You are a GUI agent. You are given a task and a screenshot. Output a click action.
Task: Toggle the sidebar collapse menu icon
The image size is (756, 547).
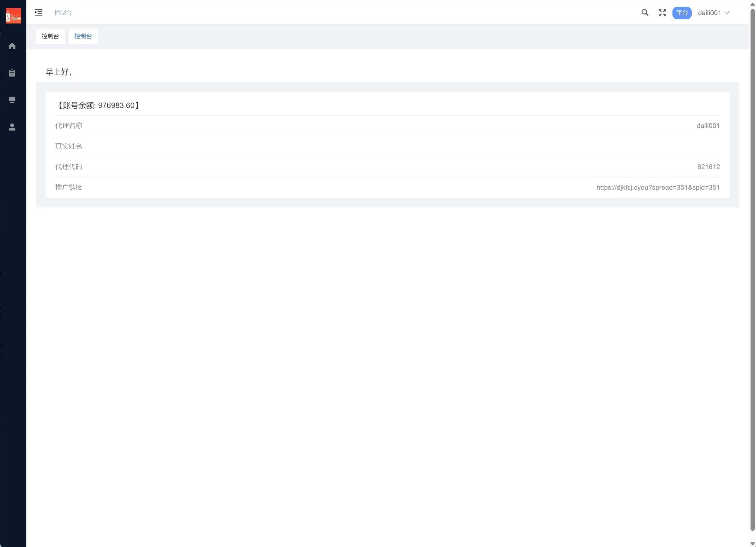(x=39, y=13)
